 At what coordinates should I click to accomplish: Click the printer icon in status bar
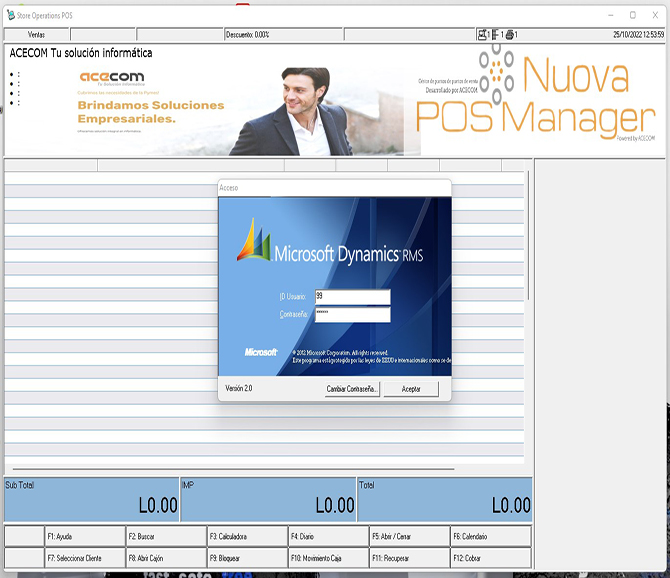[509, 35]
